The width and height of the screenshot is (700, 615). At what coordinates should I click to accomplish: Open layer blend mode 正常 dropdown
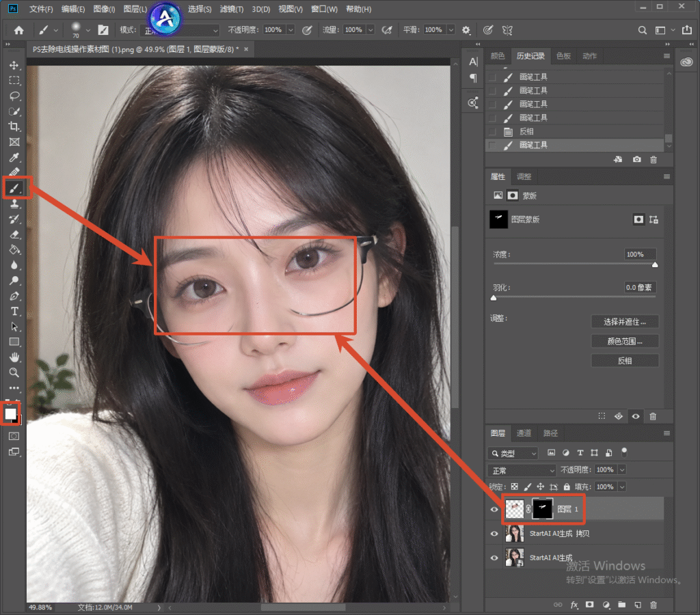tap(522, 470)
